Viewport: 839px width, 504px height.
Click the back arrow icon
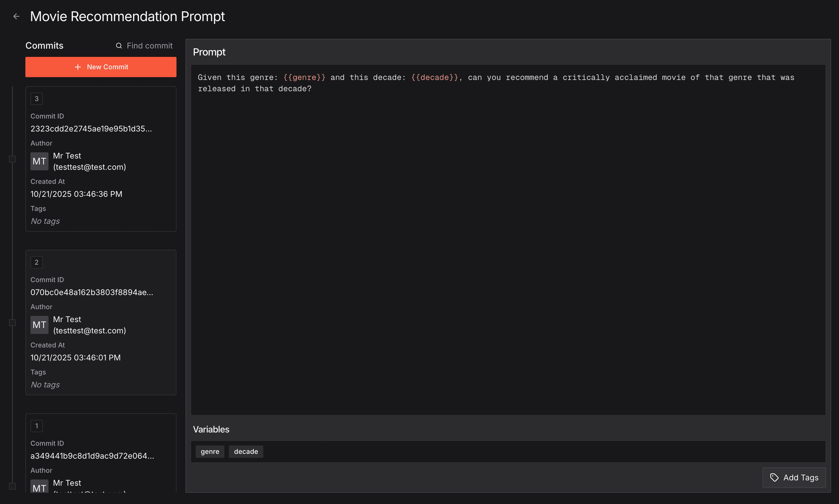click(x=16, y=16)
